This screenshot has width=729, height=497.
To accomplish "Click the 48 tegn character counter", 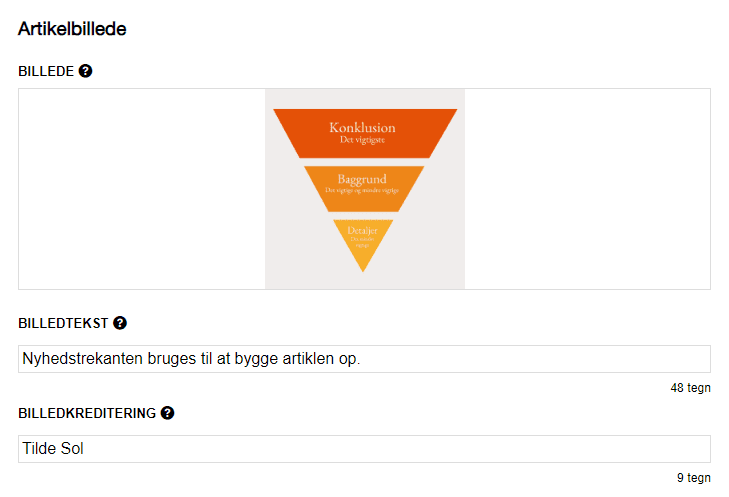I will pos(690,388).
